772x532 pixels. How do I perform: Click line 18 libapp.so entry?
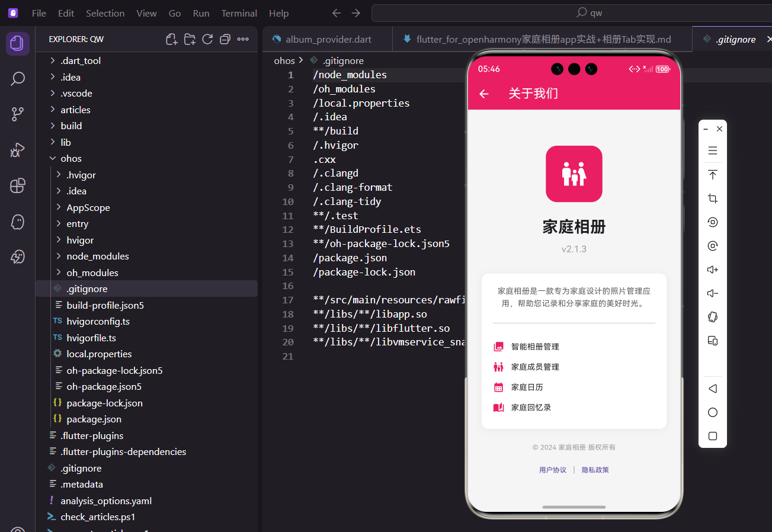coord(370,315)
